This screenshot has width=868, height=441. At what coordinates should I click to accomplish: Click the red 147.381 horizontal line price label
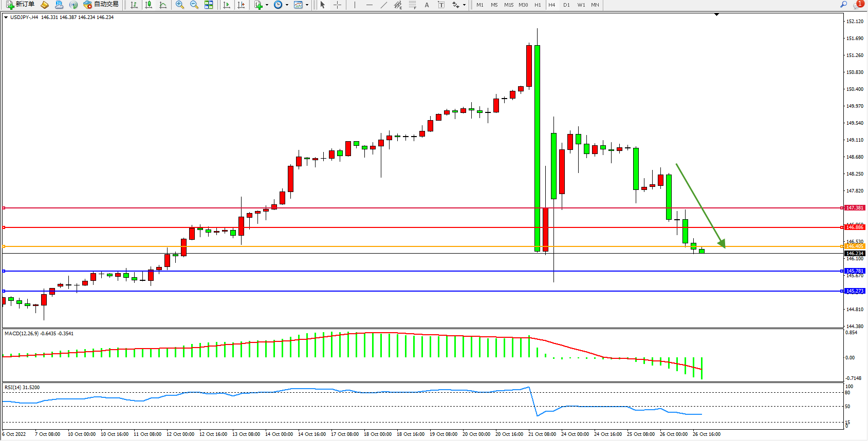[x=855, y=208]
